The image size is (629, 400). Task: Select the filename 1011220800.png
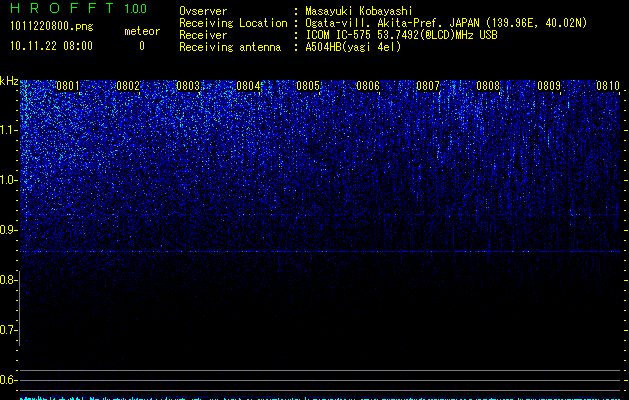coord(52,27)
